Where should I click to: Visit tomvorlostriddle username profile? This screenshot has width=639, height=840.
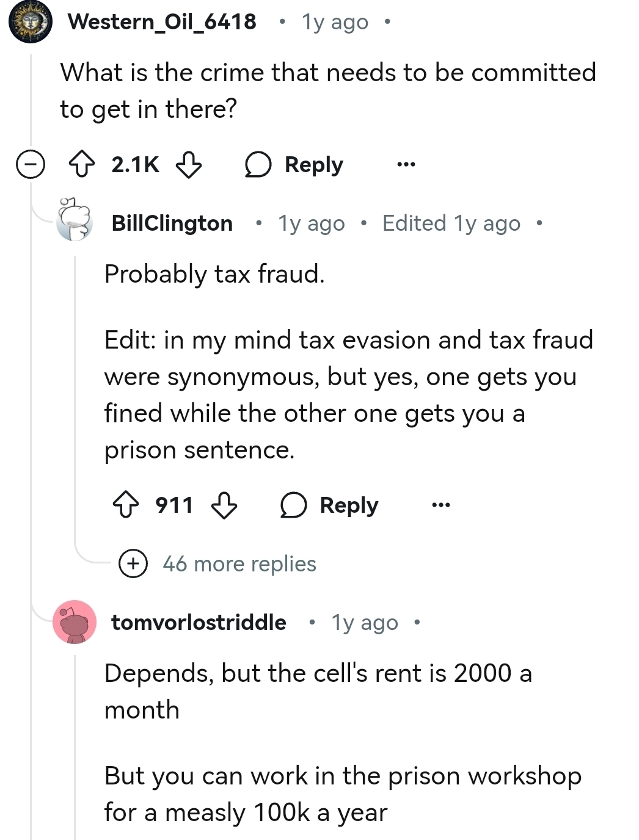(199, 623)
